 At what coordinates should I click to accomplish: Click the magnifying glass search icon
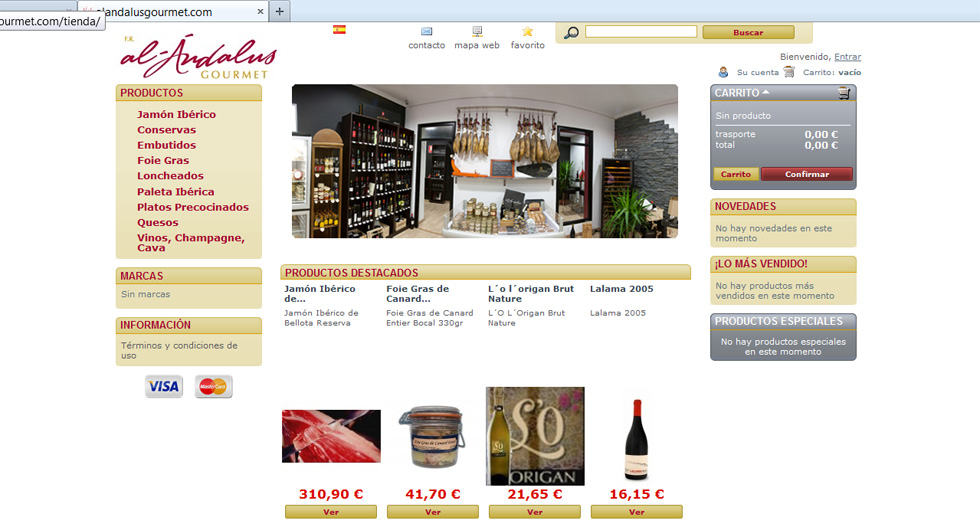pos(571,32)
